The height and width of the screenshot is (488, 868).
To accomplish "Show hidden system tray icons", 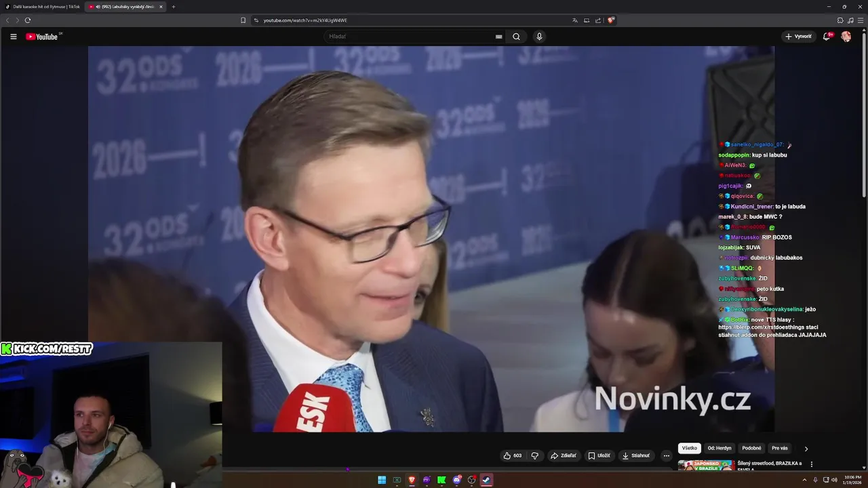I will tap(805, 480).
